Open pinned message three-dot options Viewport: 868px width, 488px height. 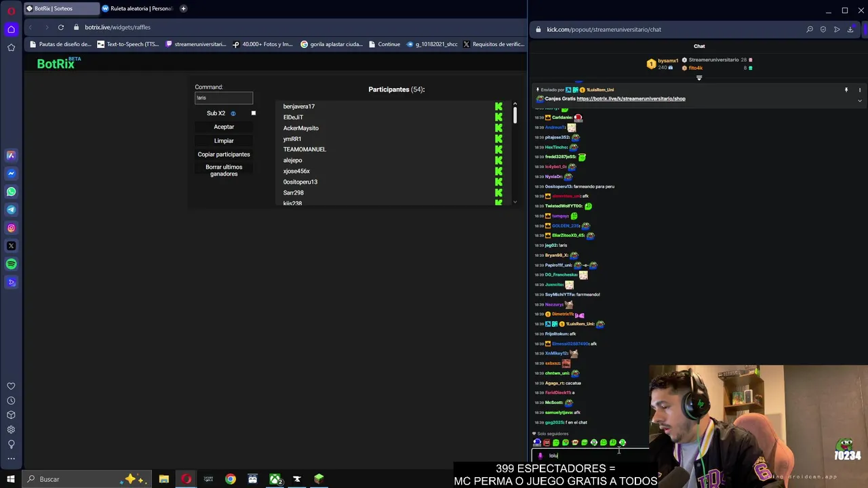860,89
